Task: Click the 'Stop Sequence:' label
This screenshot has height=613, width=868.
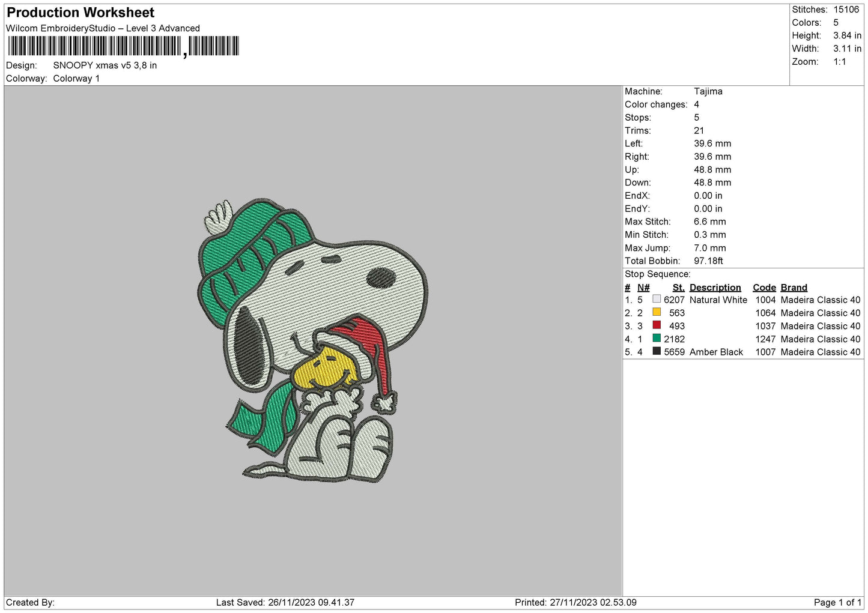Action: tap(657, 274)
